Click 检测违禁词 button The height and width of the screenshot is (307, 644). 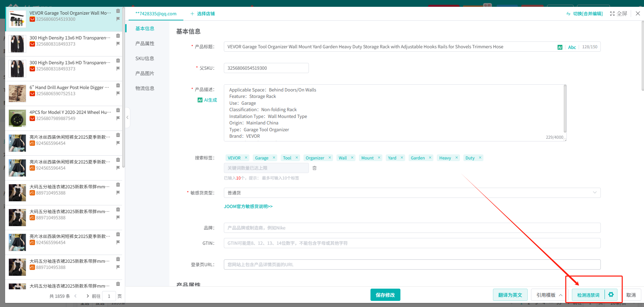click(588, 295)
